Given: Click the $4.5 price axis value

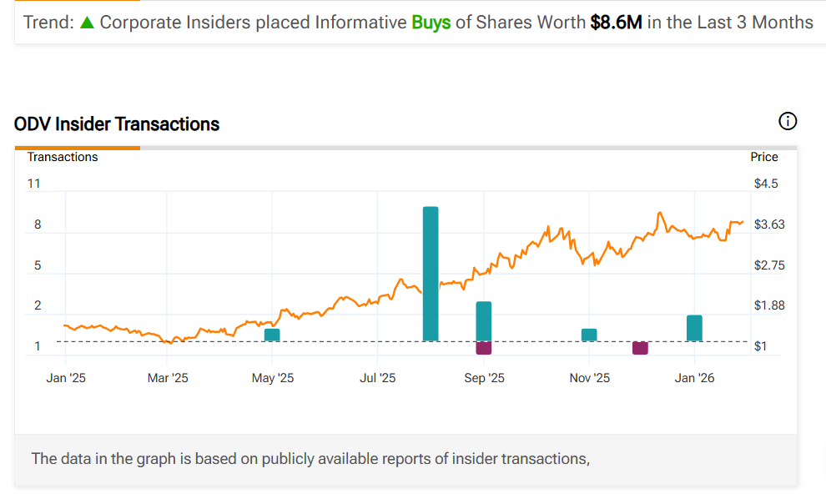Looking at the screenshot, I should coord(765,184).
